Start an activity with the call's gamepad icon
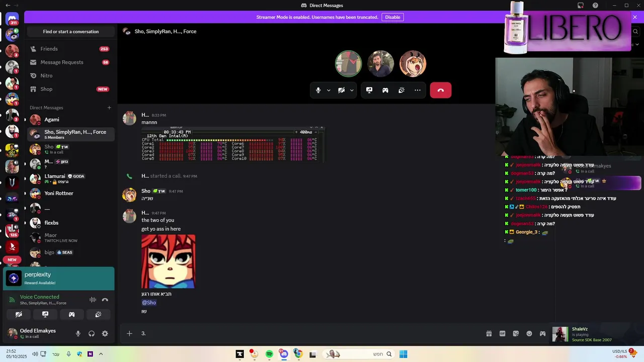This screenshot has height=362, width=644. [385, 90]
